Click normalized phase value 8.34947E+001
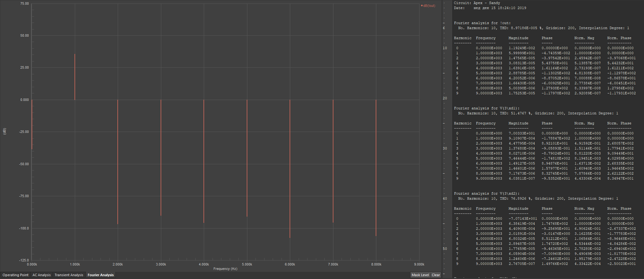This screenshot has width=644, height=279. coord(620,178)
